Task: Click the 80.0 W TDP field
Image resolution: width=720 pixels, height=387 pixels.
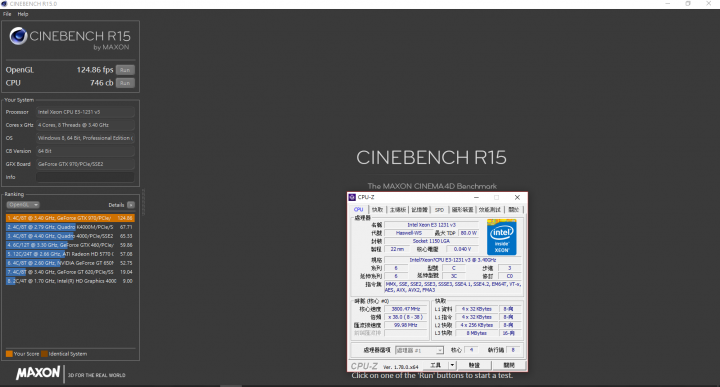Action: click(x=469, y=233)
